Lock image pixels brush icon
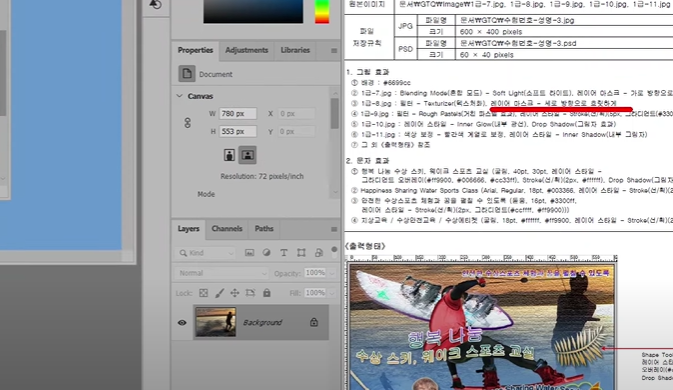The image size is (673, 390). pos(219,293)
